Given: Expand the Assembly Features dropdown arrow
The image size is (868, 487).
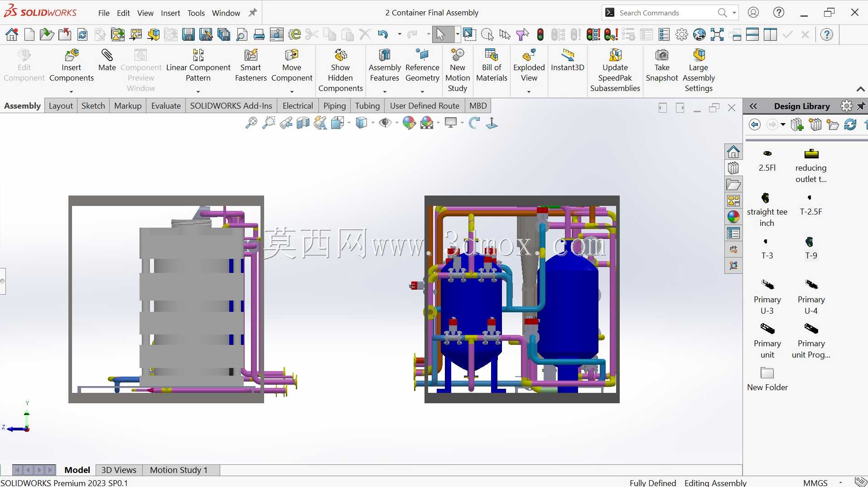Looking at the screenshot, I should [x=385, y=92].
